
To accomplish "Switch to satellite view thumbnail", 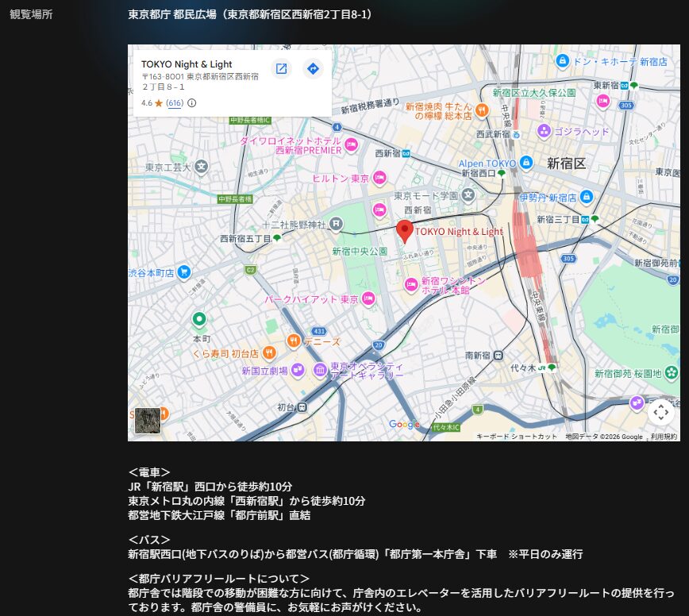I will pos(148,421).
